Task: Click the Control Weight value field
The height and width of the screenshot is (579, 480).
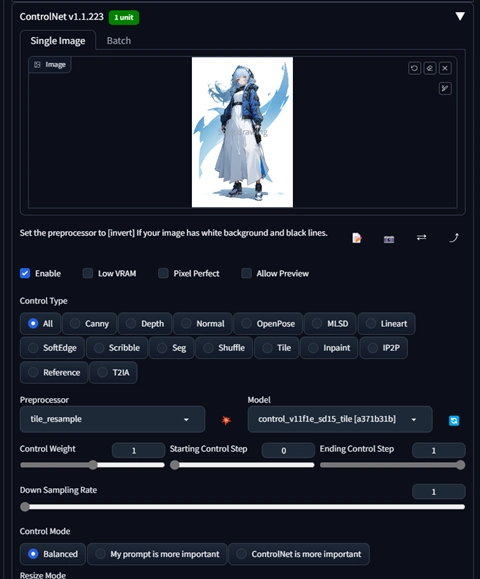Action: 138,450
